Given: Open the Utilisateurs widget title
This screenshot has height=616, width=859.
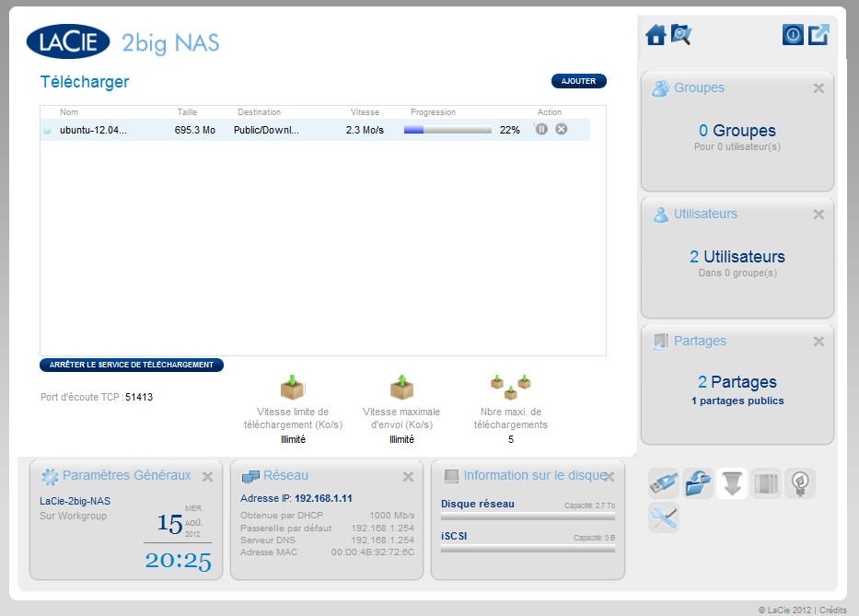Looking at the screenshot, I should [705, 214].
